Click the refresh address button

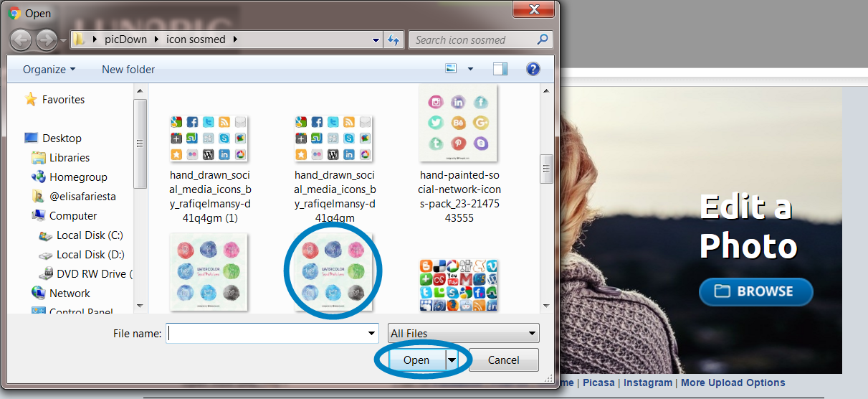click(x=394, y=40)
